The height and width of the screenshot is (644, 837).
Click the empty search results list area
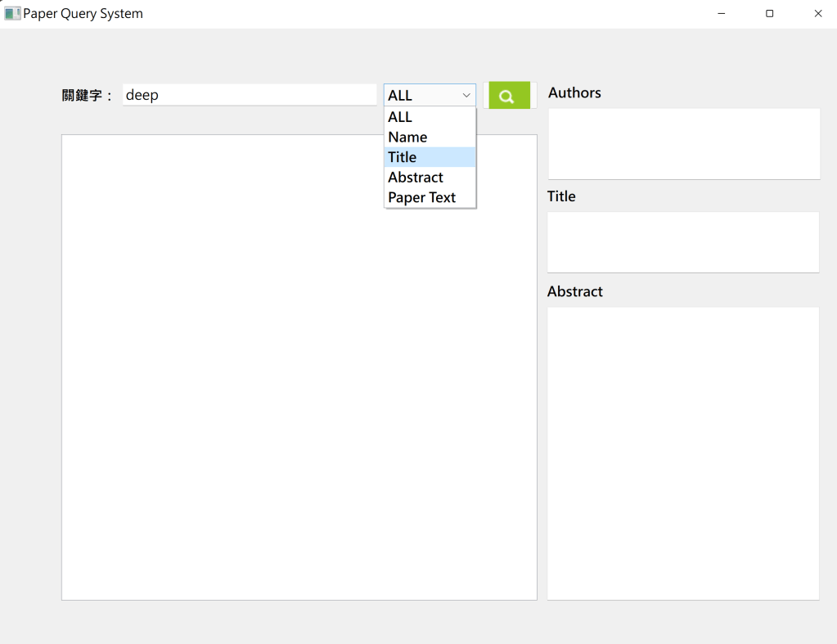pyautogui.click(x=299, y=367)
